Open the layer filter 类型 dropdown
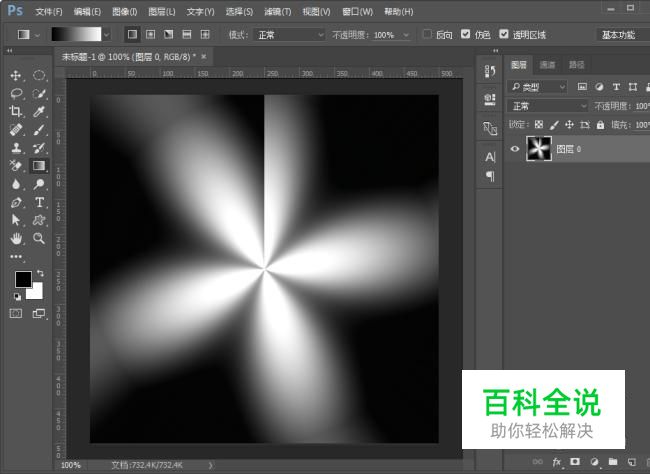The width and height of the screenshot is (650, 474). (537, 87)
